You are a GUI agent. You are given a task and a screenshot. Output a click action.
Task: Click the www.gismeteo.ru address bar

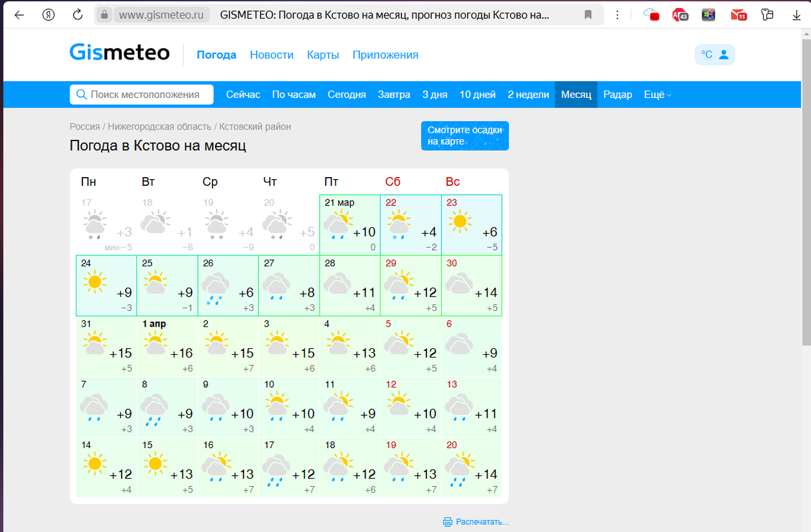click(x=163, y=14)
